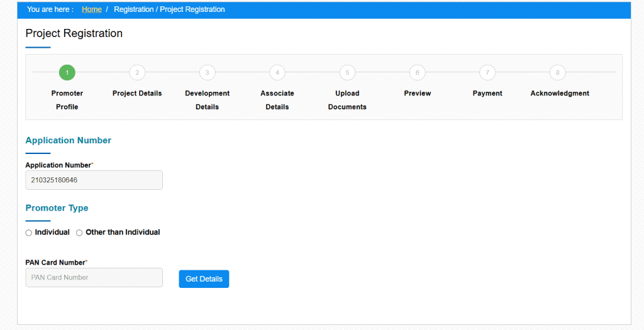Click the step 3 circle icon
This screenshot has height=330, width=644.
[x=207, y=73]
